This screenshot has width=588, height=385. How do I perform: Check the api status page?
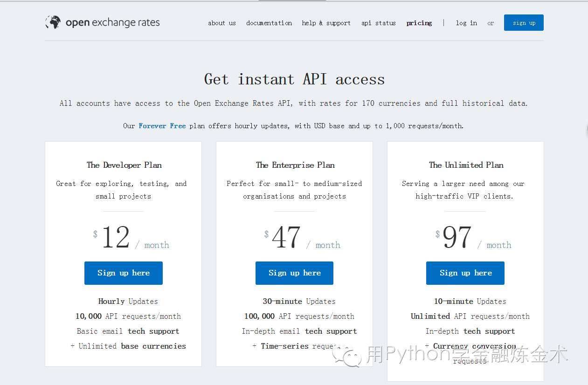(379, 23)
